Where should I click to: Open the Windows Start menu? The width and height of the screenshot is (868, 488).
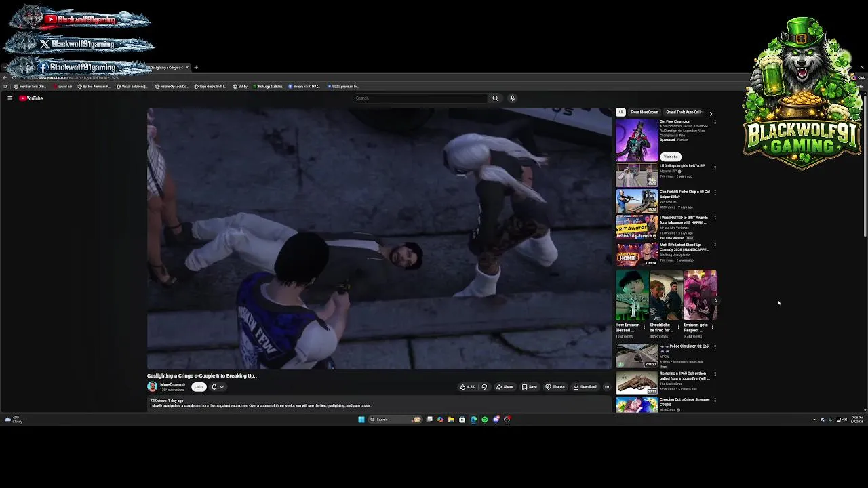[x=361, y=420]
